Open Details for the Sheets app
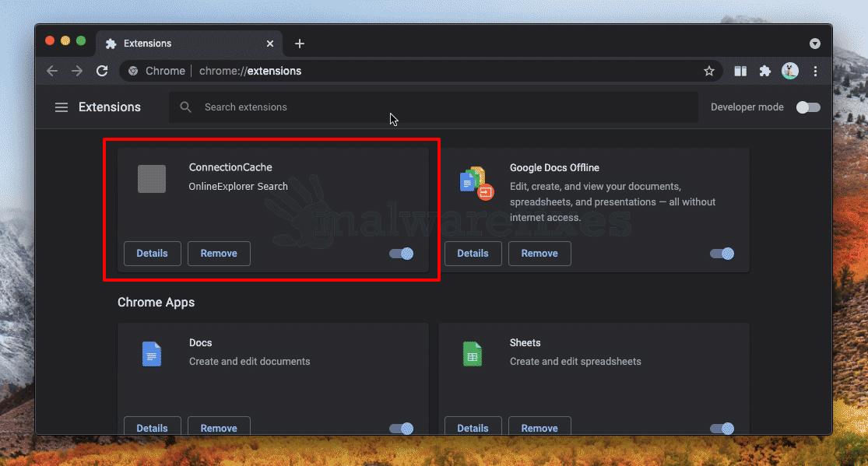Viewport: 868px width, 466px height. click(x=473, y=426)
